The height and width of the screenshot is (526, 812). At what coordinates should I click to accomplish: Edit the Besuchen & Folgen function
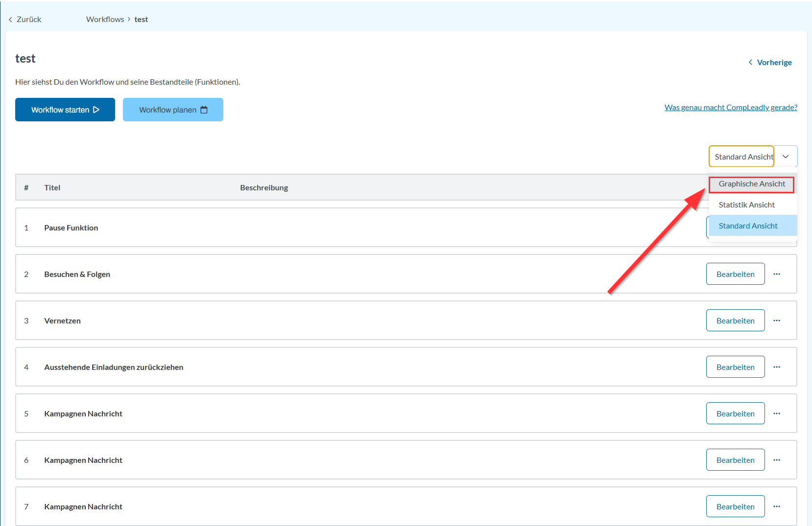click(x=735, y=274)
